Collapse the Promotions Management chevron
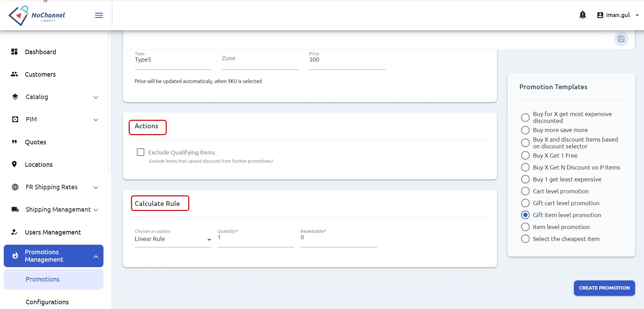Viewport: 644px width, 309px height. (x=96, y=257)
